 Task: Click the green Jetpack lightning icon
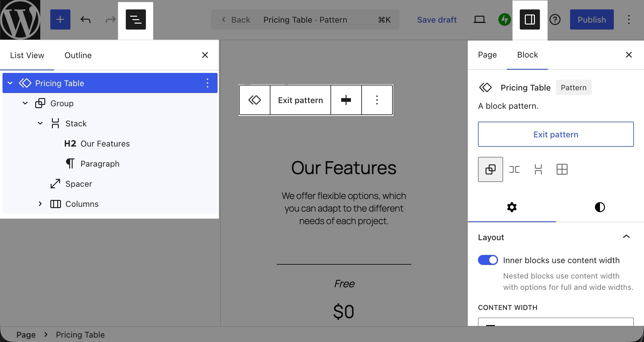point(504,20)
